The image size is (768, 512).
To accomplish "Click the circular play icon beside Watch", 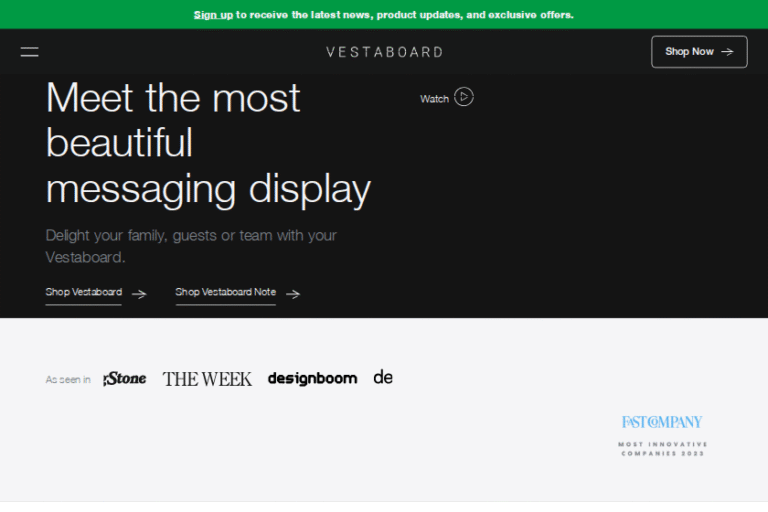I will 463,97.
